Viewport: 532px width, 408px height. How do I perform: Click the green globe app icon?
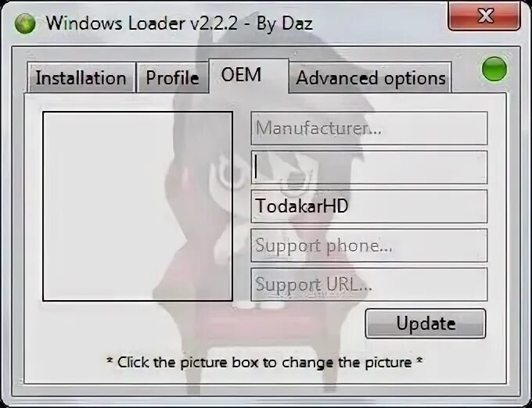(25, 23)
